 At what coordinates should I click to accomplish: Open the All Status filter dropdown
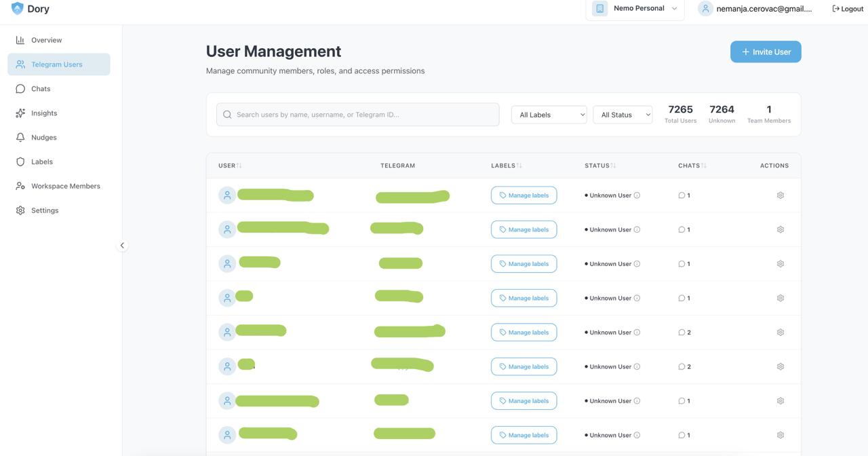[622, 115]
